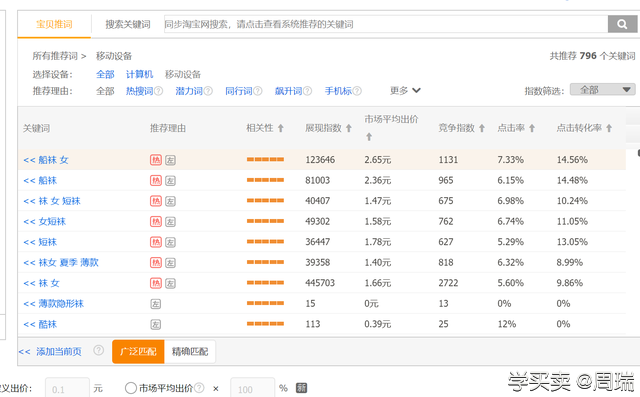Sort by 竞争指数 arrow
The width and height of the screenshot is (640, 397).
(x=482, y=128)
